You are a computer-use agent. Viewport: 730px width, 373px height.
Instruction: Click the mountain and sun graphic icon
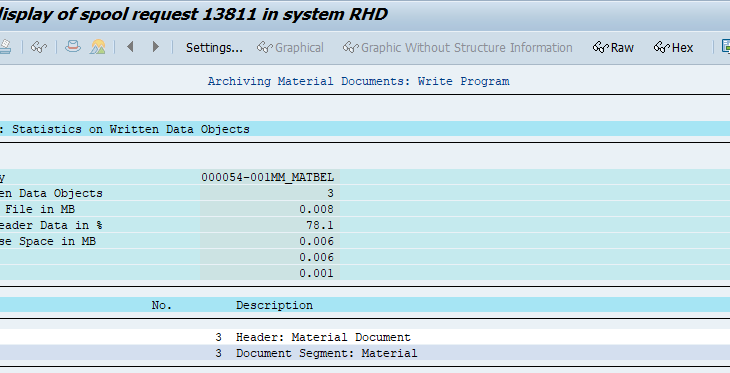tap(98, 47)
